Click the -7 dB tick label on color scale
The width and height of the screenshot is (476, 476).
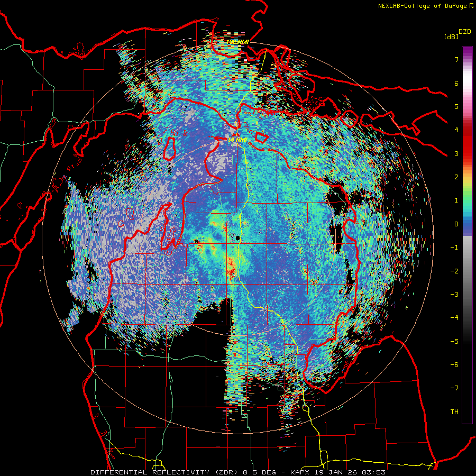coord(454,388)
